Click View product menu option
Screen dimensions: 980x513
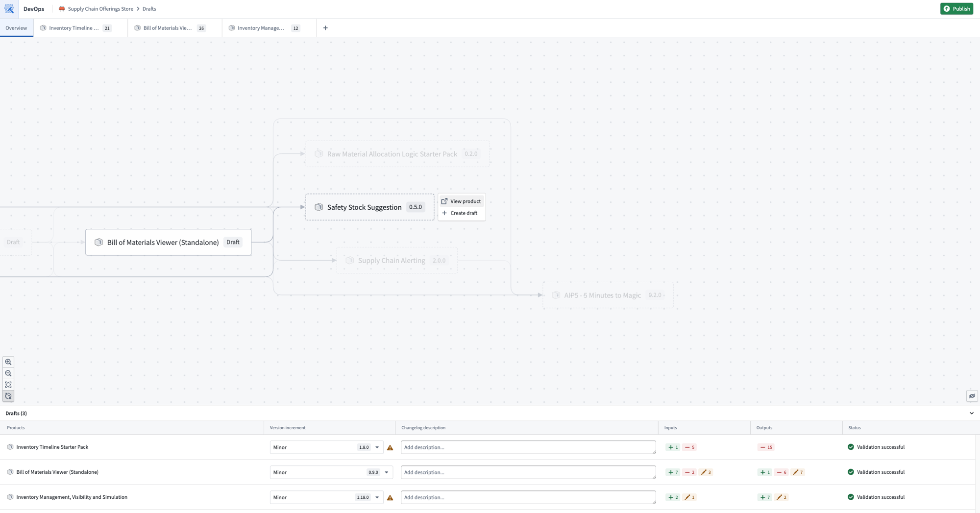pyautogui.click(x=461, y=201)
